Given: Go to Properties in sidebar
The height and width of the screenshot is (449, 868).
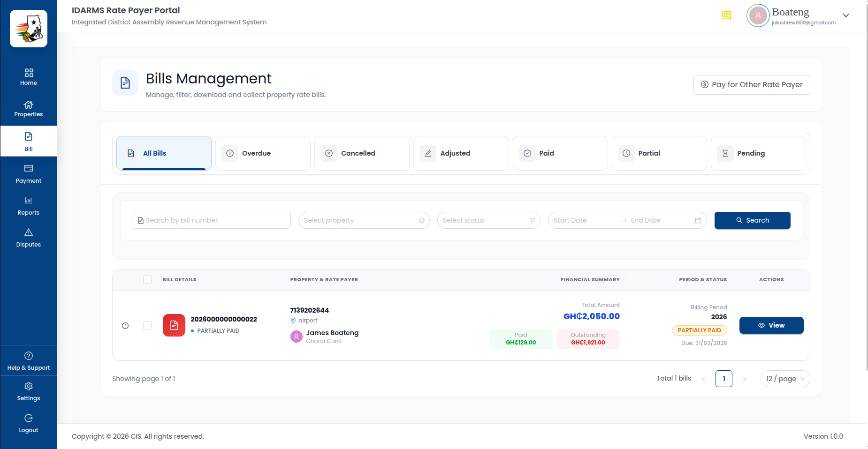Looking at the screenshot, I should [28, 109].
